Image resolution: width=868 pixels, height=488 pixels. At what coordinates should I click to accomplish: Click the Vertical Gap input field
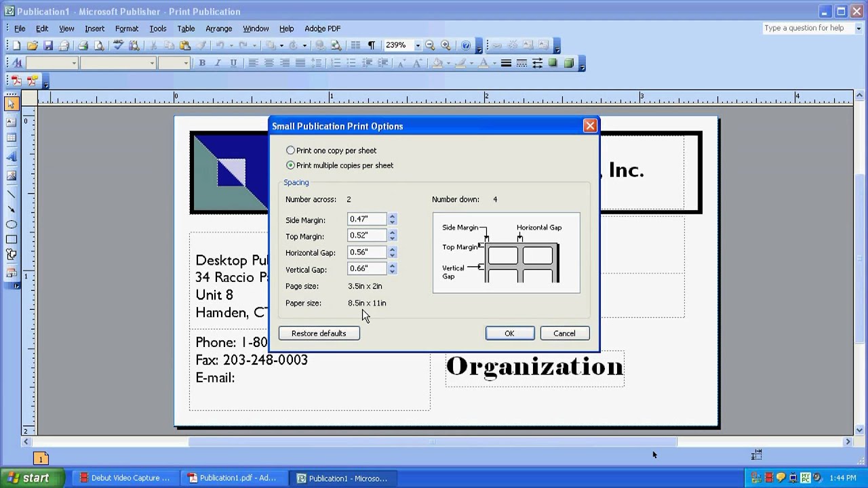click(367, 268)
